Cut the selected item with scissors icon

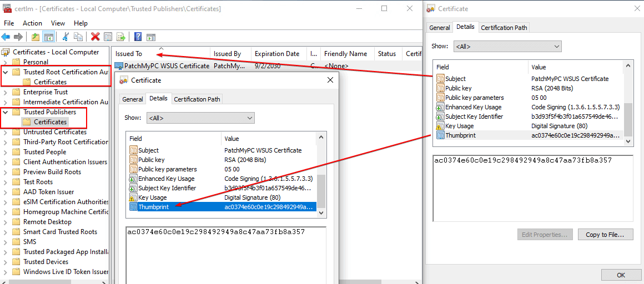click(65, 37)
